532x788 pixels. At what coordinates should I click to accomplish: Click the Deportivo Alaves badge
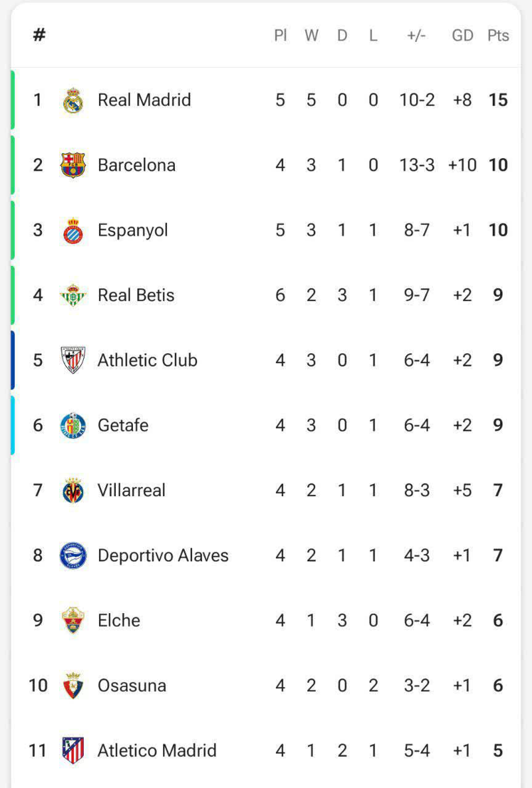72,556
